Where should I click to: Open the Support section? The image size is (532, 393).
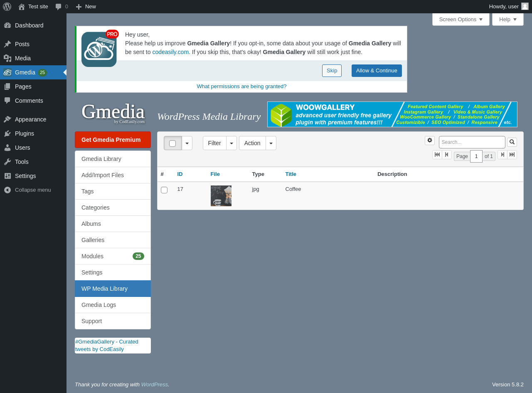click(113, 321)
